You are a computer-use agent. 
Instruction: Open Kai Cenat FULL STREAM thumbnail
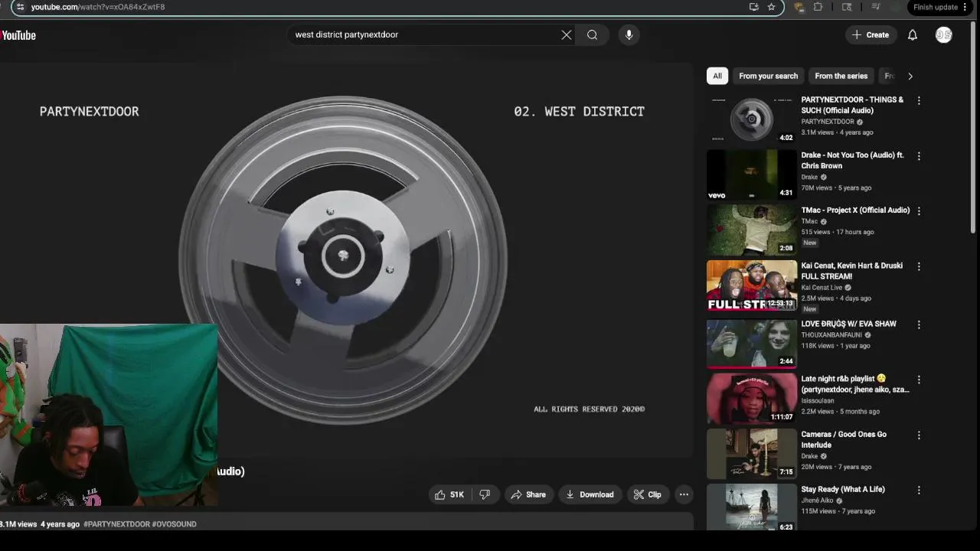click(x=752, y=285)
